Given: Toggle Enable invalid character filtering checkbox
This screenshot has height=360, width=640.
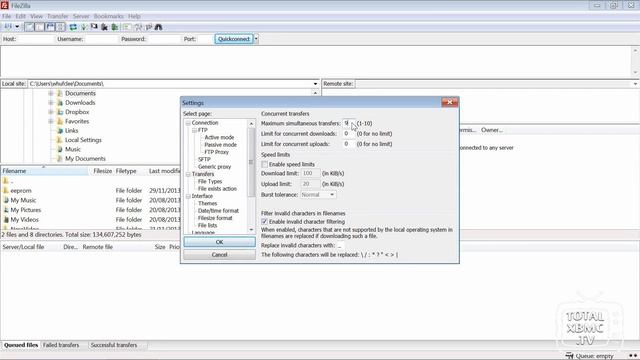Looking at the screenshot, I should click(264, 221).
